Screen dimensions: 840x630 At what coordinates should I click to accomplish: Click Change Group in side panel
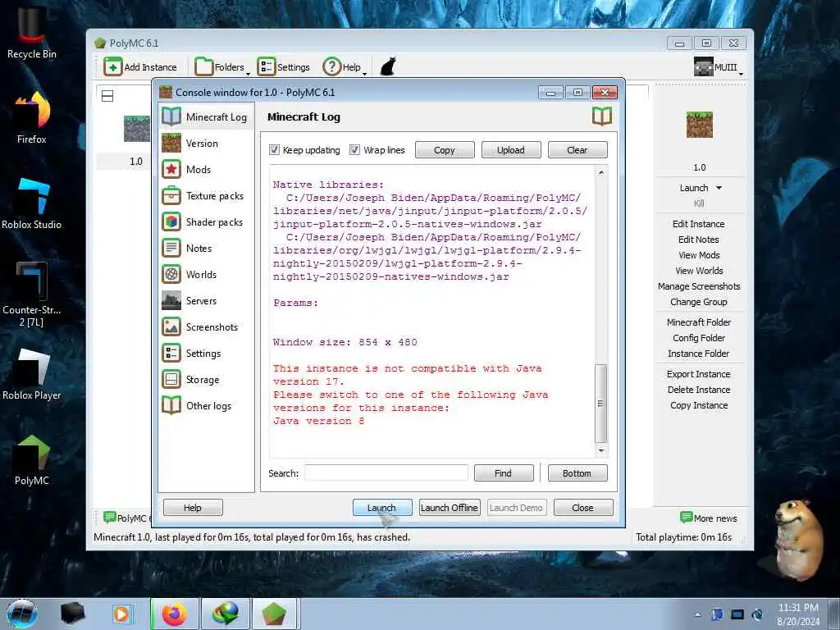[x=699, y=302]
